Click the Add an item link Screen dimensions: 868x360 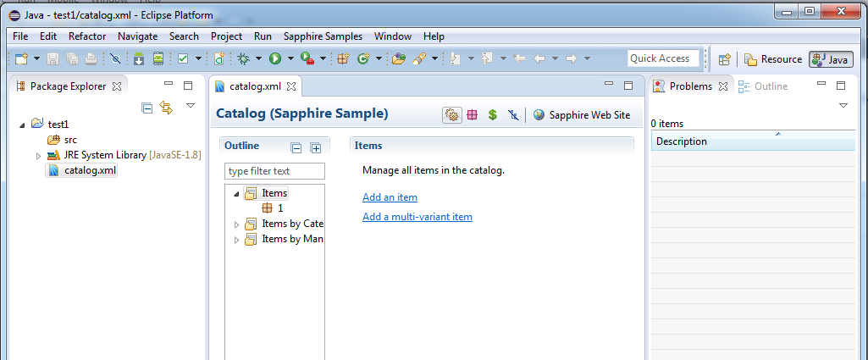tap(390, 197)
